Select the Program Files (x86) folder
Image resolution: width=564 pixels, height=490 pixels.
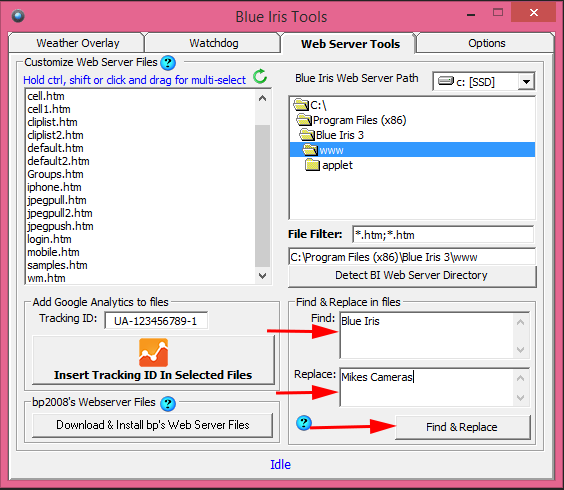click(x=351, y=120)
